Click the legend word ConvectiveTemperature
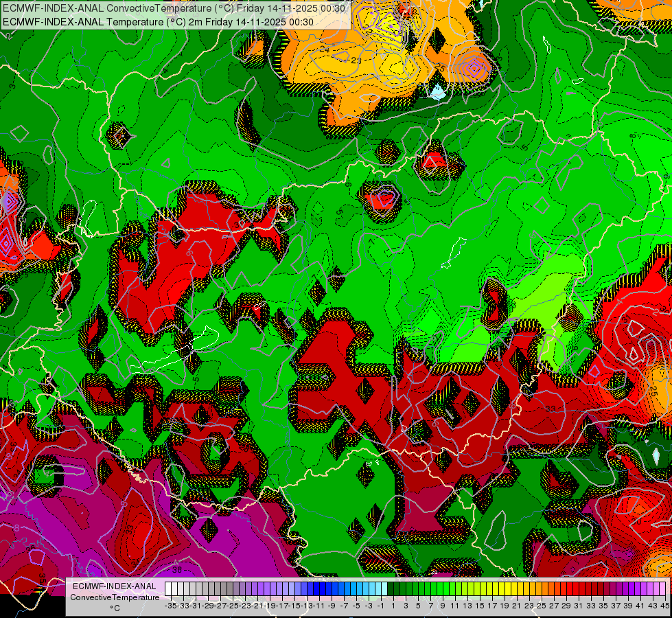This screenshot has width=672, height=618. coord(115,597)
